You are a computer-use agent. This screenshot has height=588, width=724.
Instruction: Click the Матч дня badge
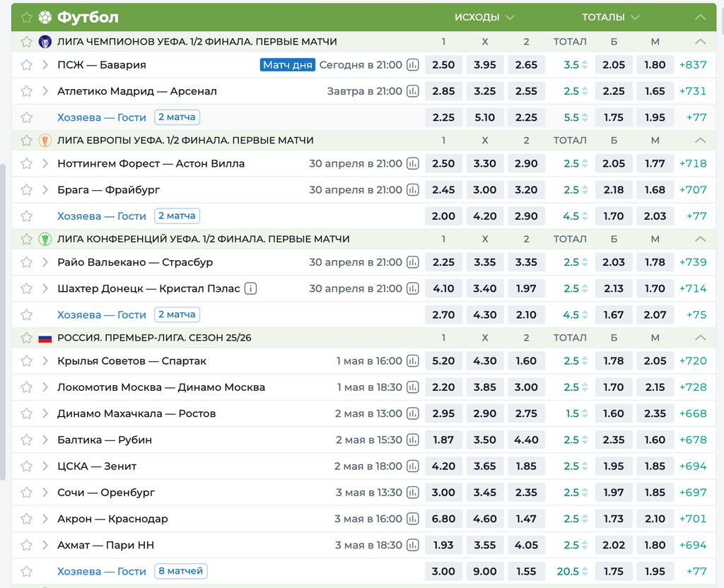(x=288, y=65)
